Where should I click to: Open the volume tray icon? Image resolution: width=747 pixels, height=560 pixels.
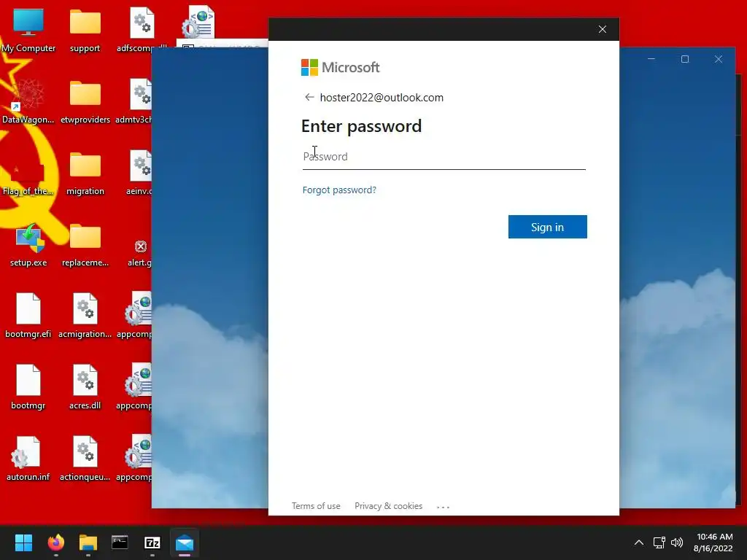coord(676,542)
